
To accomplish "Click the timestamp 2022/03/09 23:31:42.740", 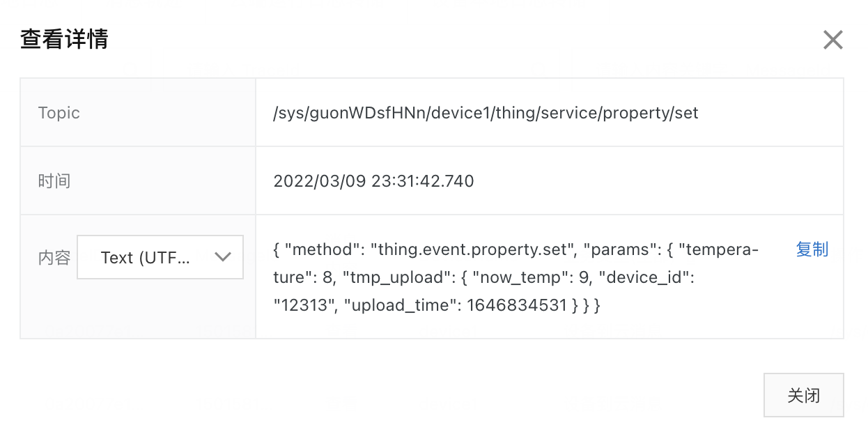I will pos(373,181).
